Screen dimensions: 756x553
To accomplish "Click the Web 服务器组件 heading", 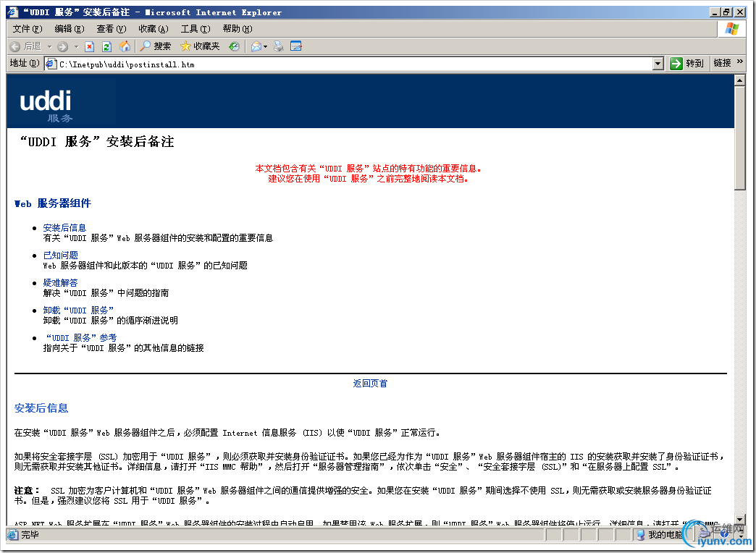I will click(x=53, y=203).
